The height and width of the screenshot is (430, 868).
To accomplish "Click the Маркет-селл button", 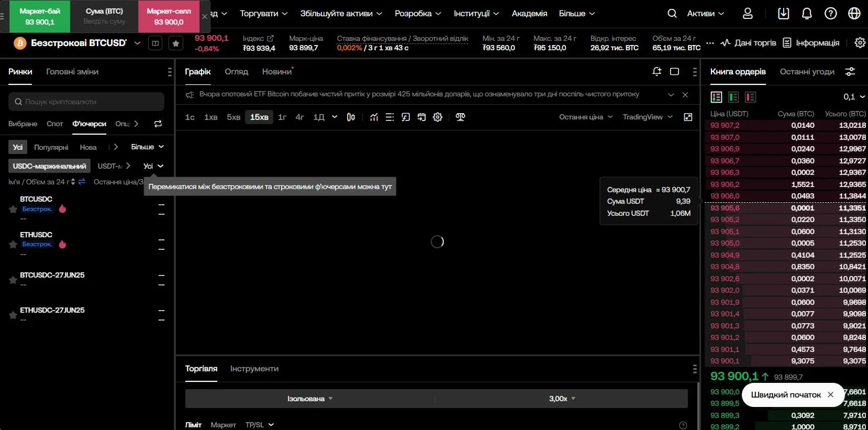I will (169, 16).
